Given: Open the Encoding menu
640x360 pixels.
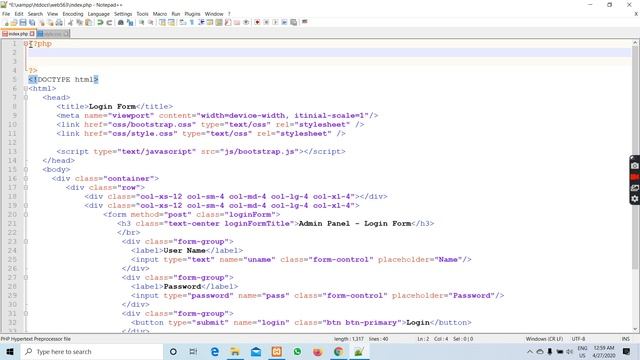Looking at the screenshot, I should pos(73,14).
